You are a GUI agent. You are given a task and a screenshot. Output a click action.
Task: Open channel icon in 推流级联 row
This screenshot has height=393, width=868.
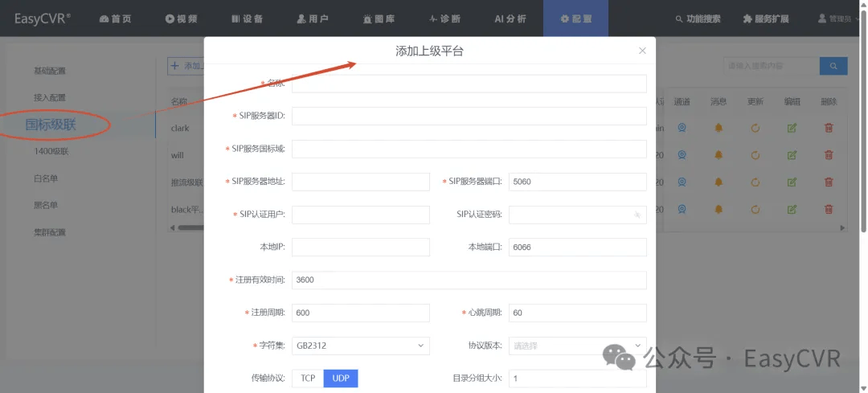point(682,182)
